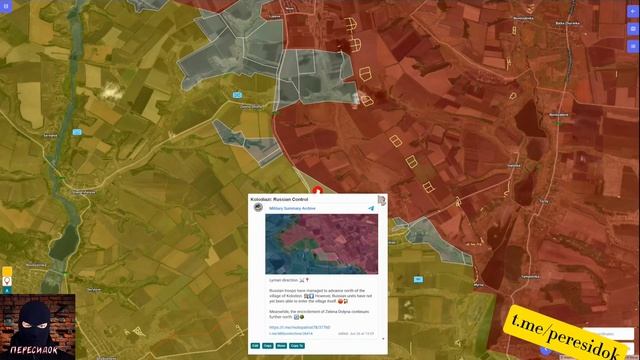Click the teal button below the pin button

pos(7,290)
